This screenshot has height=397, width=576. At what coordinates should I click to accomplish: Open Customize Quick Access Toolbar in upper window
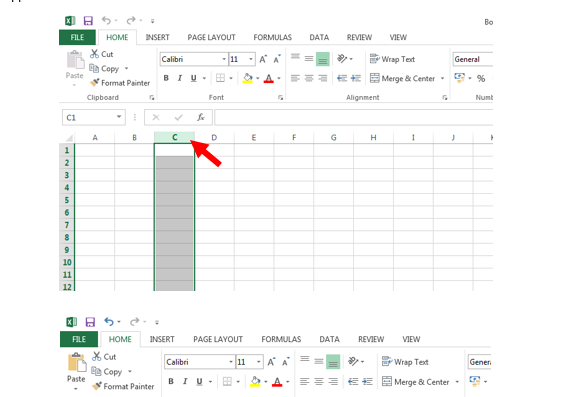pos(152,21)
